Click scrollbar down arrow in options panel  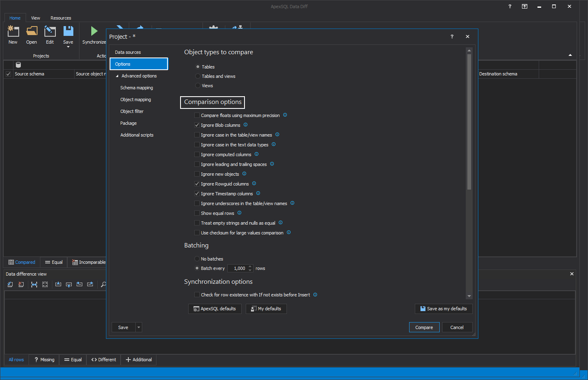(x=469, y=296)
